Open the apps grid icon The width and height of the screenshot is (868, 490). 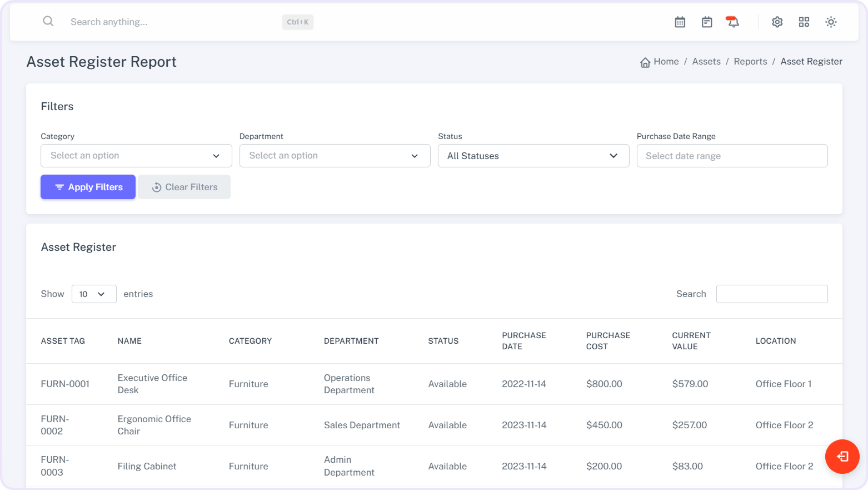point(804,22)
